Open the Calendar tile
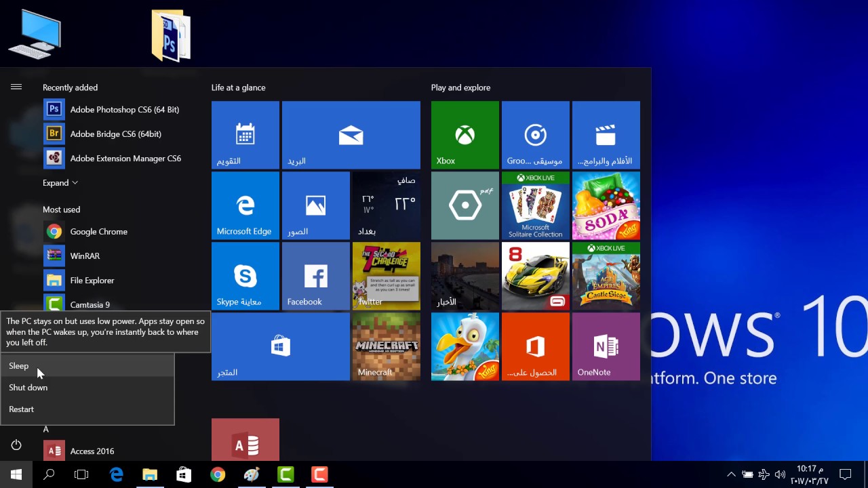 click(x=245, y=135)
